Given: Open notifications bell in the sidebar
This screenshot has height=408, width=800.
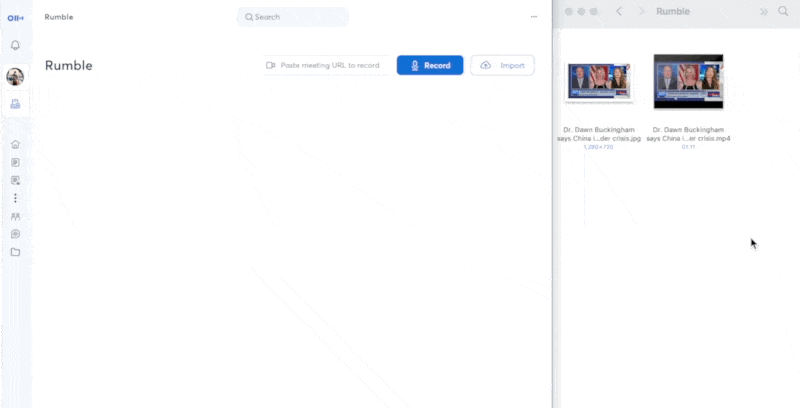Looking at the screenshot, I should (15, 46).
